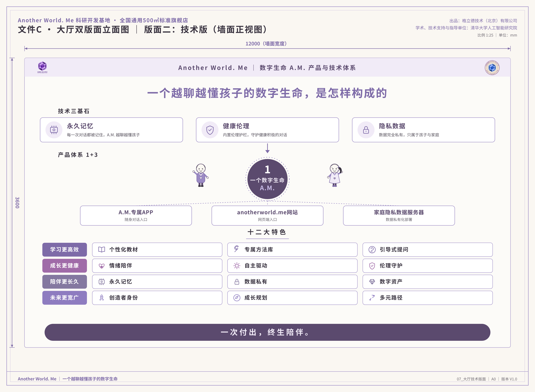Click the 个性化教材 feature label
The image size is (535, 392).
123,250
